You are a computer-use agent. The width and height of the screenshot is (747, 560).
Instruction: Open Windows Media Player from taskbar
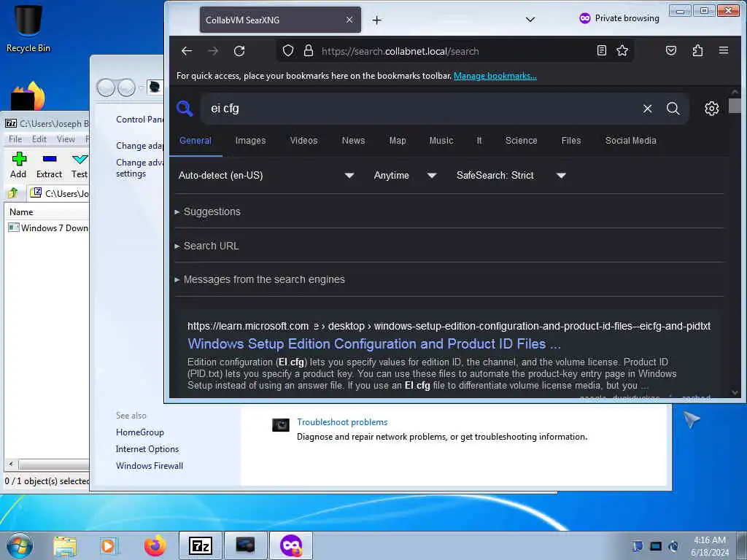tap(109, 546)
